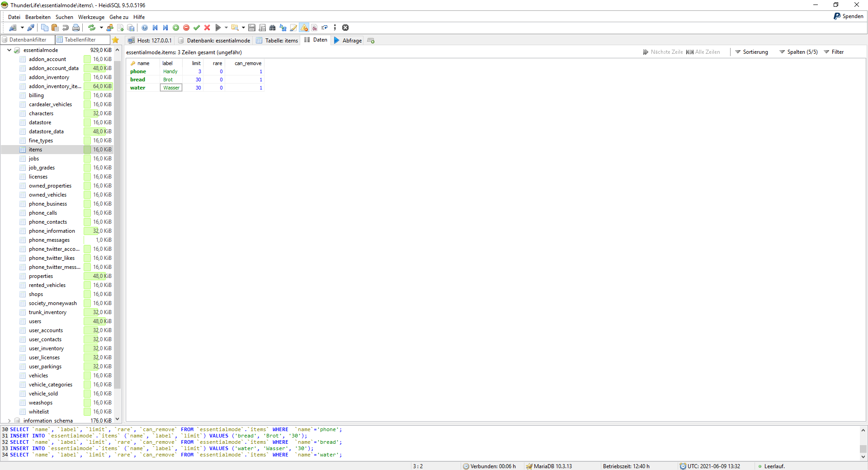Click the green refresh arrows icon
The image size is (868, 470).
(x=92, y=28)
